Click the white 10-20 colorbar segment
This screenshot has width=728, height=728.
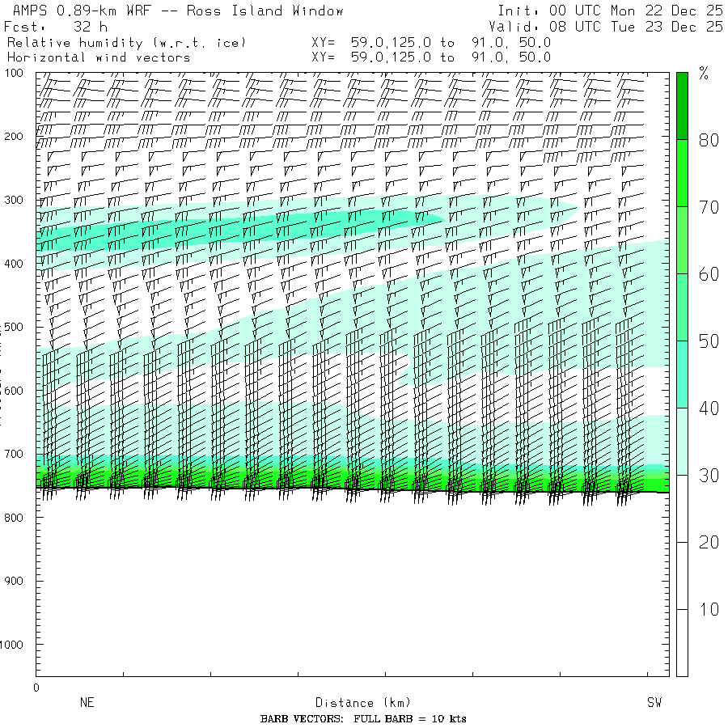coord(682,576)
